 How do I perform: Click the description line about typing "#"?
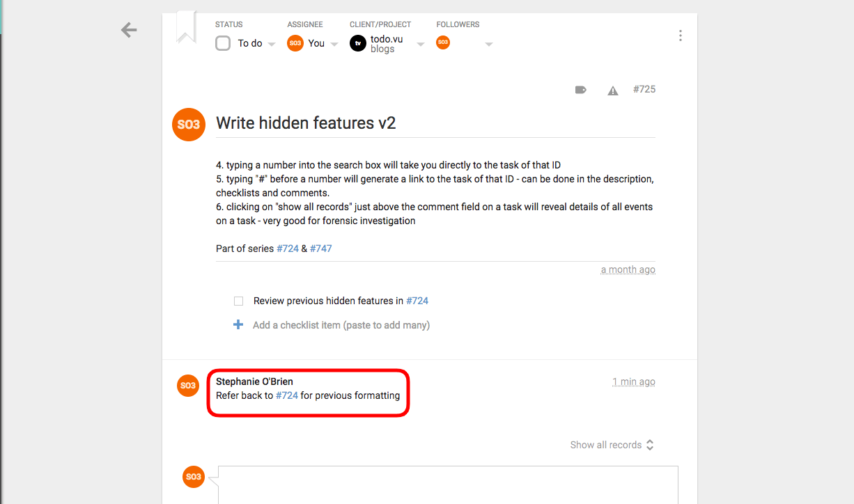point(435,186)
